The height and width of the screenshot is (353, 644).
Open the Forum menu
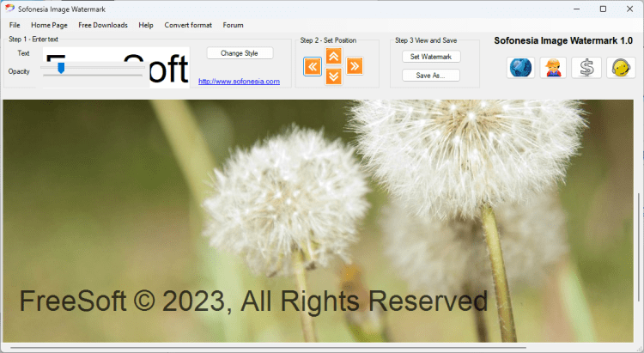point(233,25)
